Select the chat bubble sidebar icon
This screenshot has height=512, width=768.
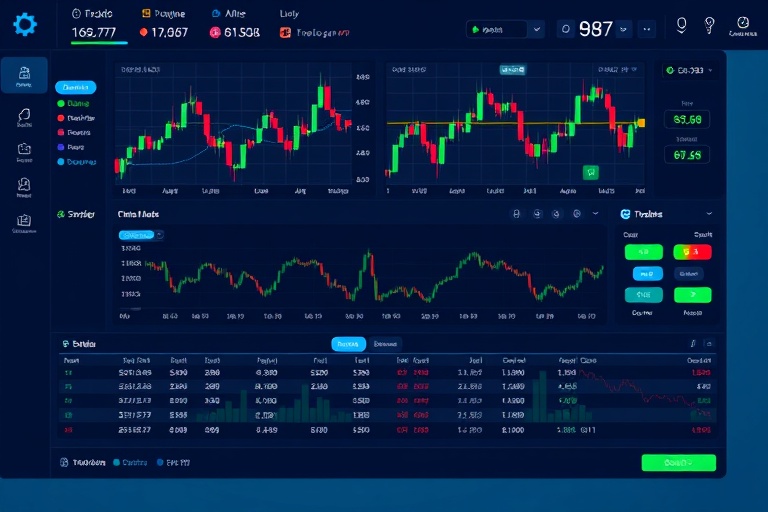[24, 115]
